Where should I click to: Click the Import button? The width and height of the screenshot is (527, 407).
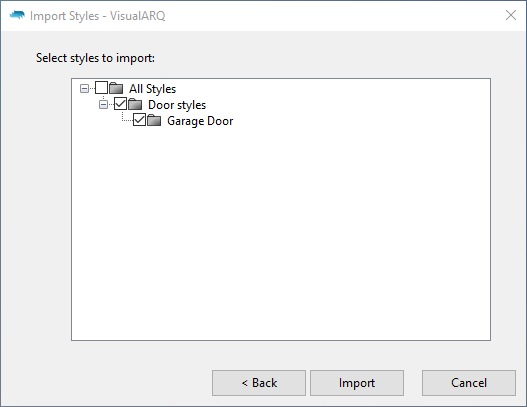(x=357, y=383)
